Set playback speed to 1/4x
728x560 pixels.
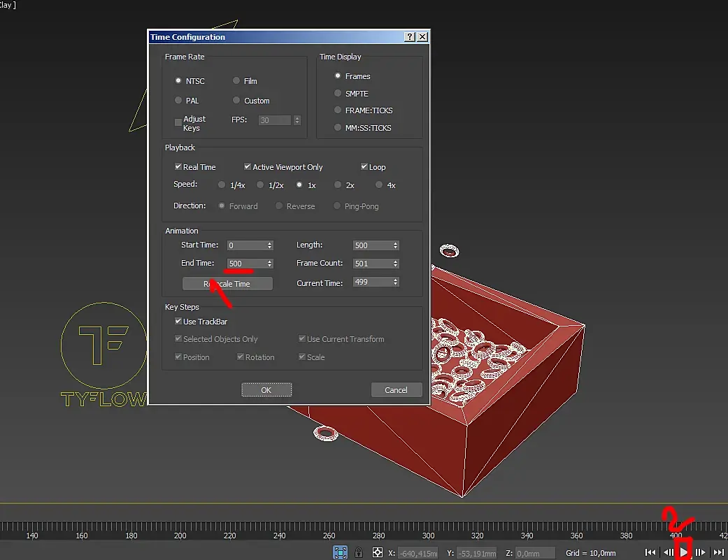(222, 185)
